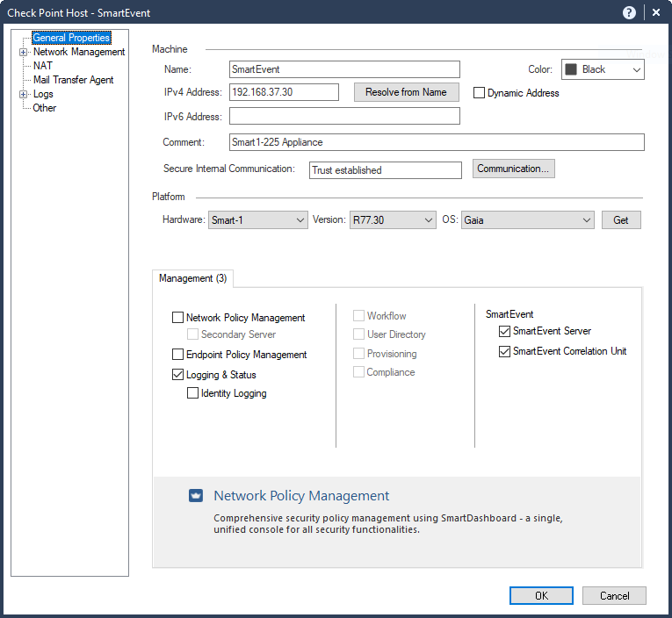Expand the Logs tree node
The image size is (672, 618).
[x=24, y=94]
